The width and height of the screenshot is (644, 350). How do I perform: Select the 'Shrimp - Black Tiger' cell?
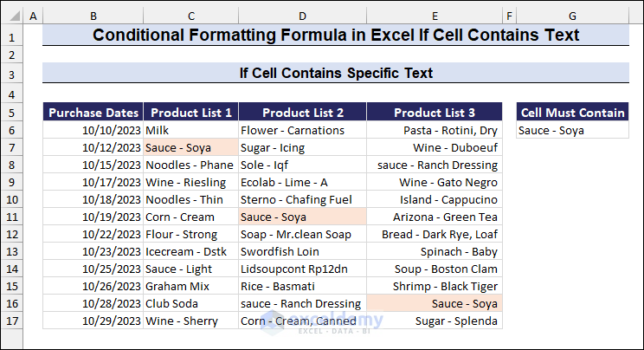(434, 286)
